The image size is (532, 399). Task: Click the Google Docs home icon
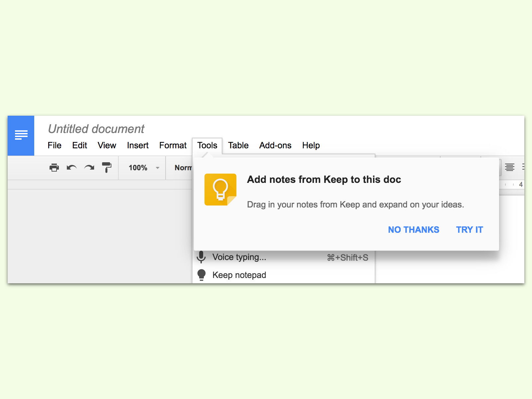coord(21,135)
